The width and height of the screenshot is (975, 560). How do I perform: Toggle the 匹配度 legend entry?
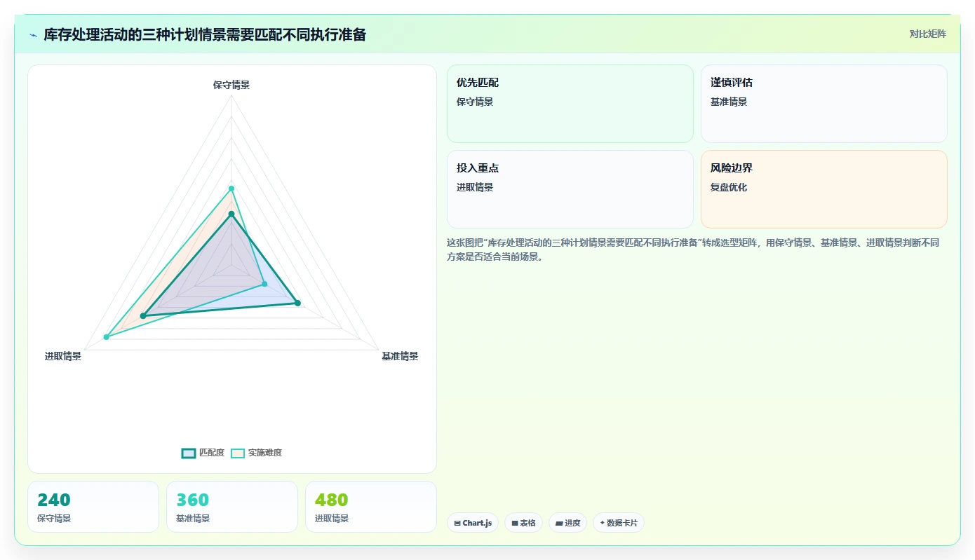(x=203, y=453)
